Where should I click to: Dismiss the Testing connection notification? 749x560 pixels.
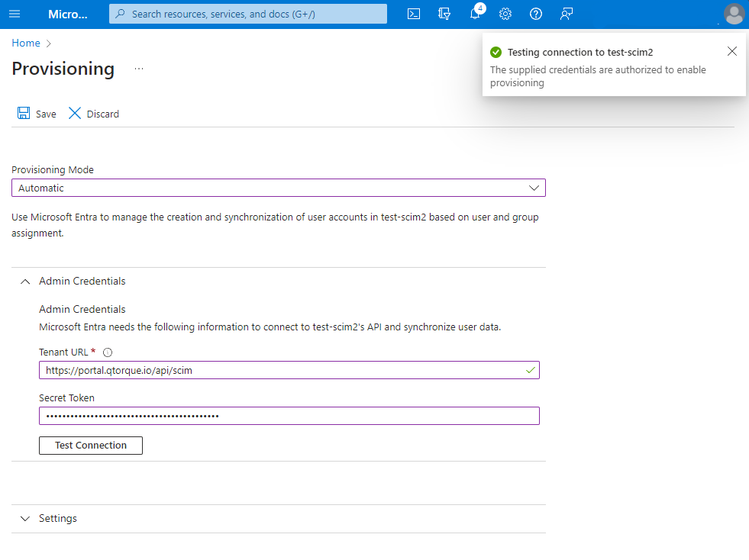(732, 51)
